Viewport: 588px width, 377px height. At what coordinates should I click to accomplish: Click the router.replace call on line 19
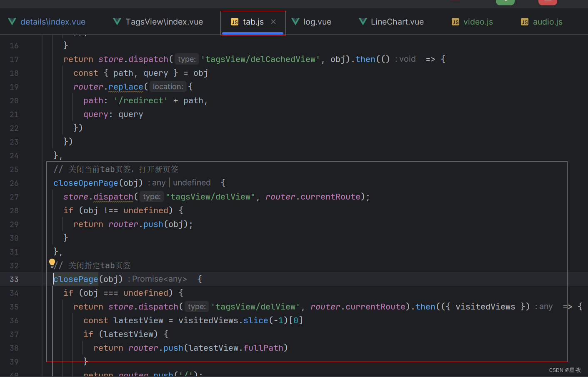pos(108,87)
